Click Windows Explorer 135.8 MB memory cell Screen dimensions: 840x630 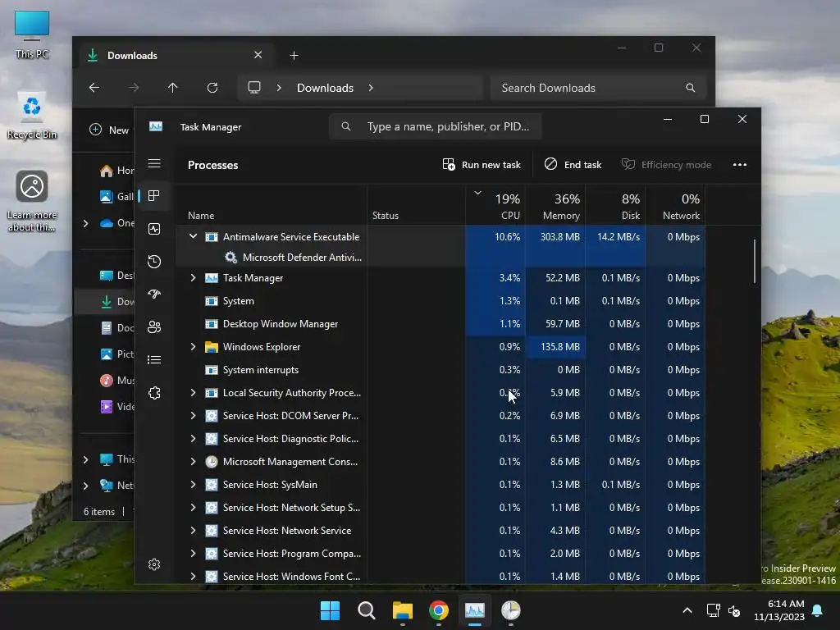(x=555, y=347)
